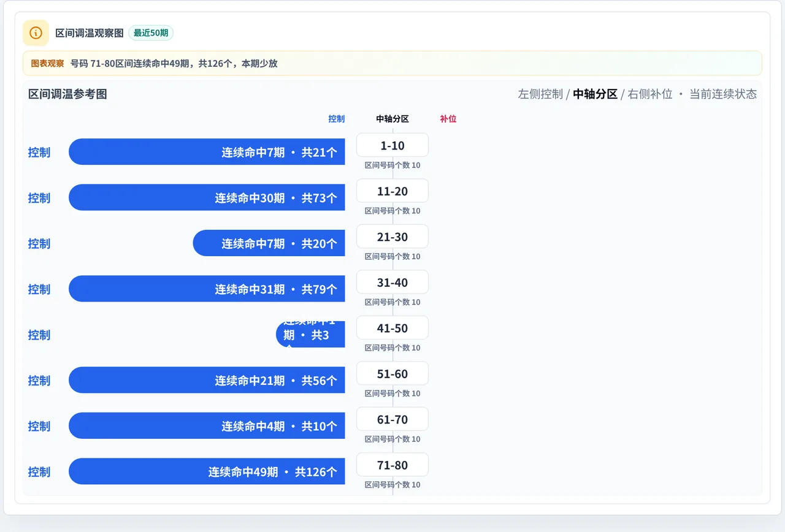
Task: Click the bar 连续命中49期 · 共126个
Action: pyautogui.click(x=207, y=471)
